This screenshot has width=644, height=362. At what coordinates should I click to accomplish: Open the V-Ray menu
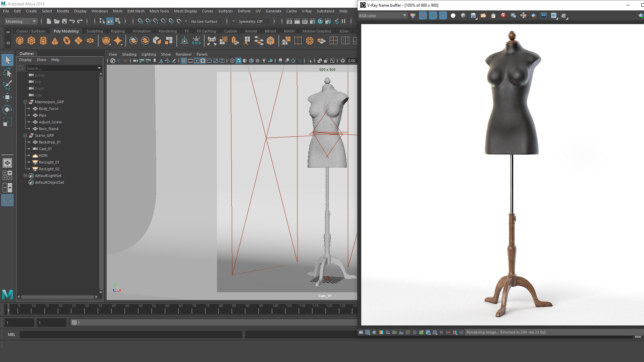pyautogui.click(x=307, y=11)
